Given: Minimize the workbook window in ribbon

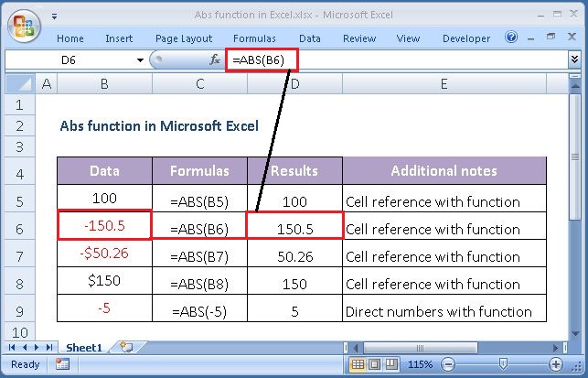Looking at the screenshot, I should 530,38.
